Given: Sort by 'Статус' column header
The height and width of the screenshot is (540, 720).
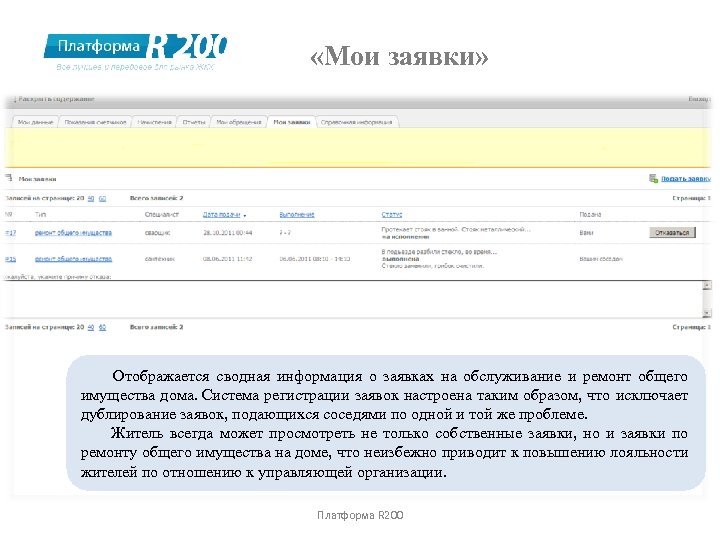Looking at the screenshot, I should [x=392, y=214].
